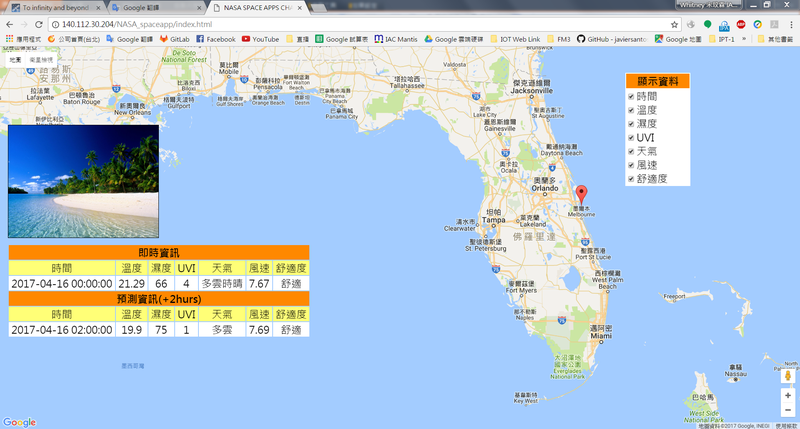Reload the page with refresh icon

(x=38, y=22)
